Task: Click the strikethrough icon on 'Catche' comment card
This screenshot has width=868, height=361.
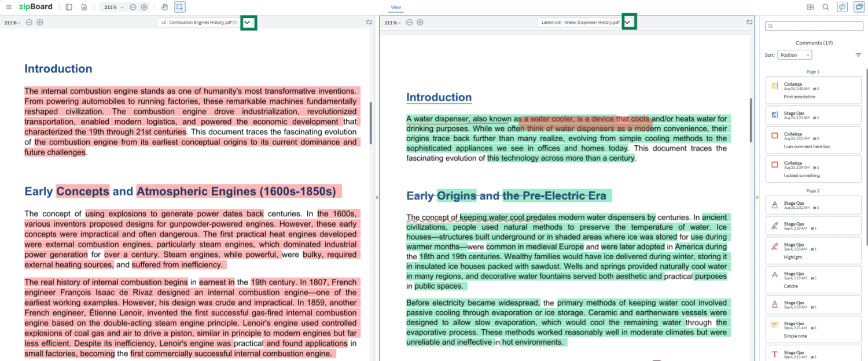Action: pyautogui.click(x=775, y=274)
